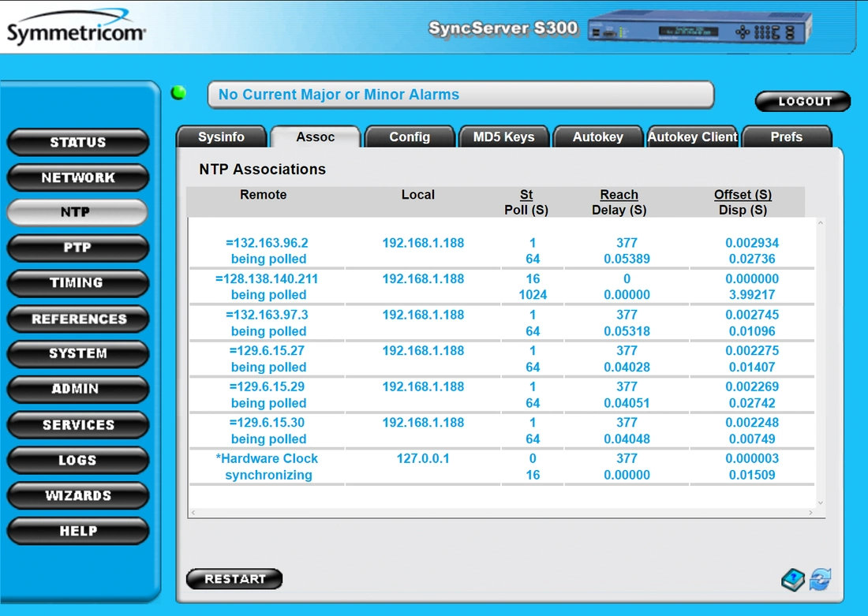Expand the REFERENCES sidebar menu

click(77, 319)
